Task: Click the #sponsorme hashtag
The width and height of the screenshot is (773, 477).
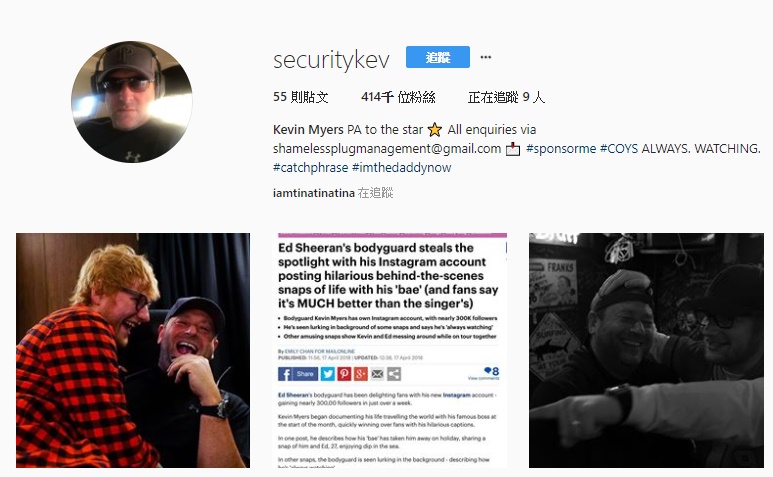Action: point(561,148)
